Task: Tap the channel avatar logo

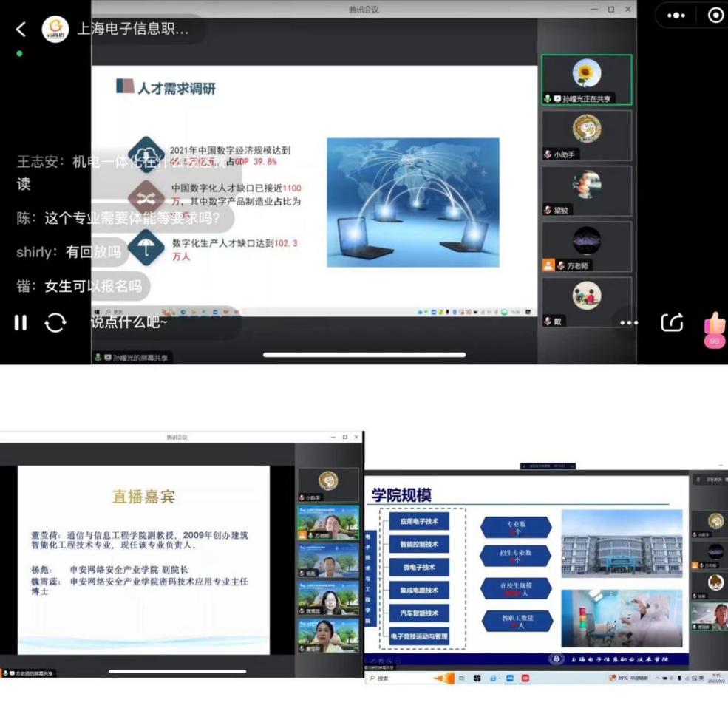Action: (x=55, y=29)
